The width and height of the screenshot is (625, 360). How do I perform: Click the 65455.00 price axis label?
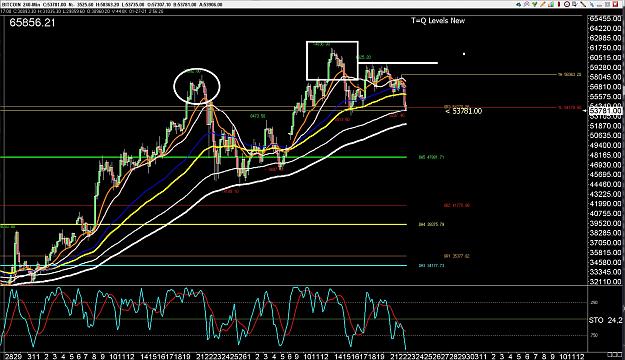(x=605, y=19)
